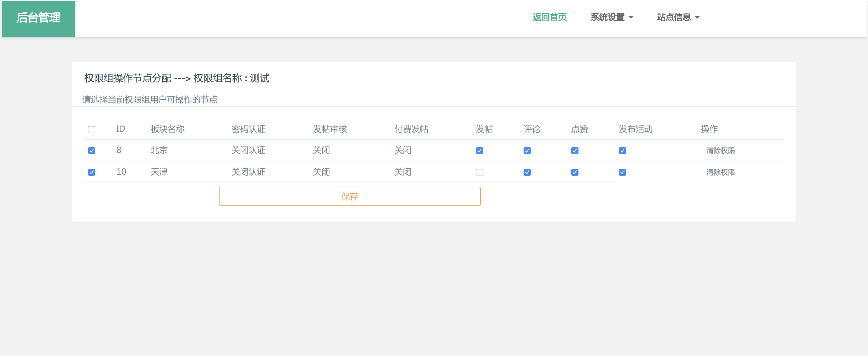
Task: Disable 发布活动 permission for 北京
Action: [622, 150]
